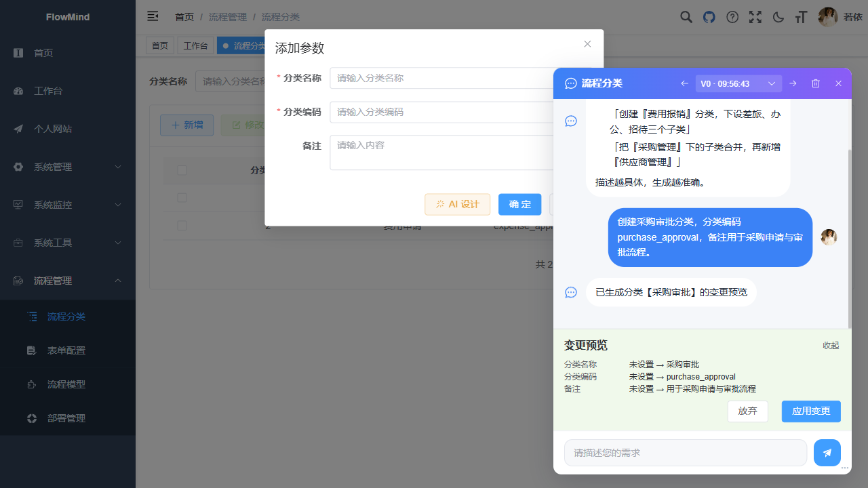Apply the changes with 应用变更
868x488 pixels.
click(811, 411)
